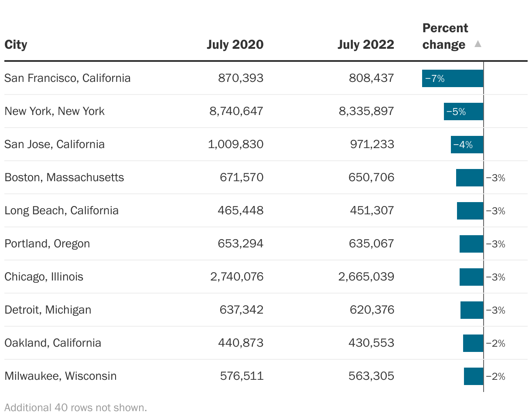Click the Detroit, Michigan percent bar
Image resolution: width=532 pixels, height=419 pixels.
tap(471, 310)
